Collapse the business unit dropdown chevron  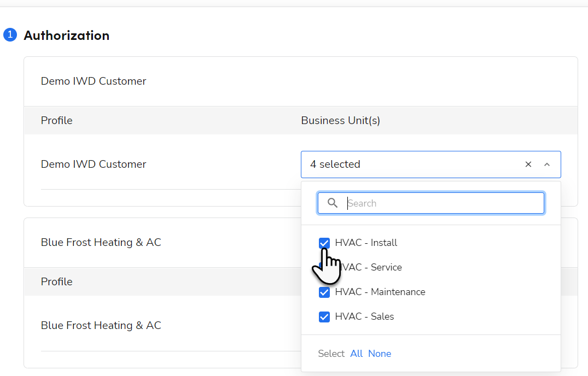(x=546, y=164)
